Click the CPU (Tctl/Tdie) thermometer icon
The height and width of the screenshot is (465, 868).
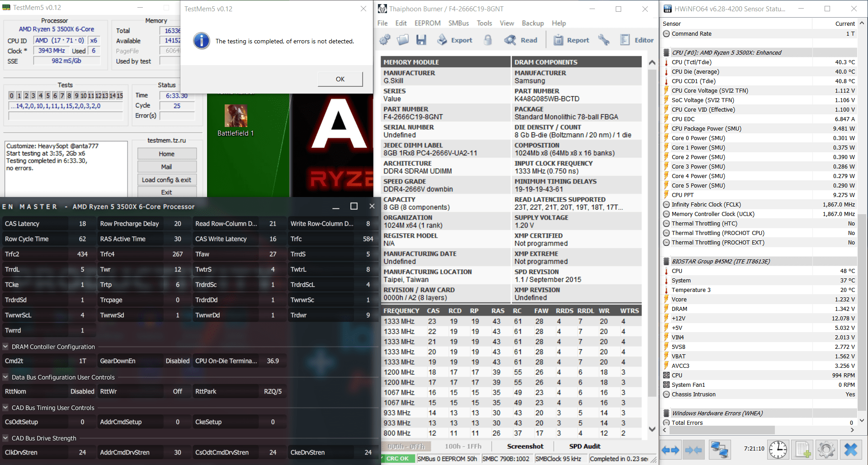coord(666,62)
